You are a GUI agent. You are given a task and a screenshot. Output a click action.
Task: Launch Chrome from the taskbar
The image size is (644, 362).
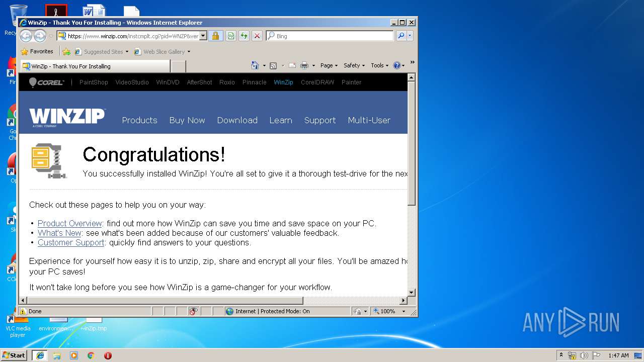click(91, 355)
